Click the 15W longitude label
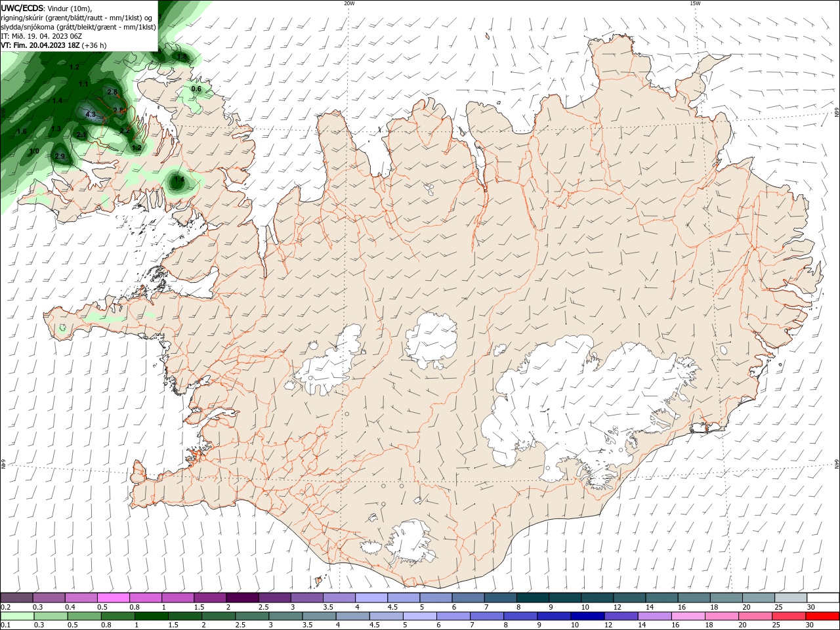Image resolution: width=840 pixels, height=630 pixels. pyautogui.click(x=695, y=3)
